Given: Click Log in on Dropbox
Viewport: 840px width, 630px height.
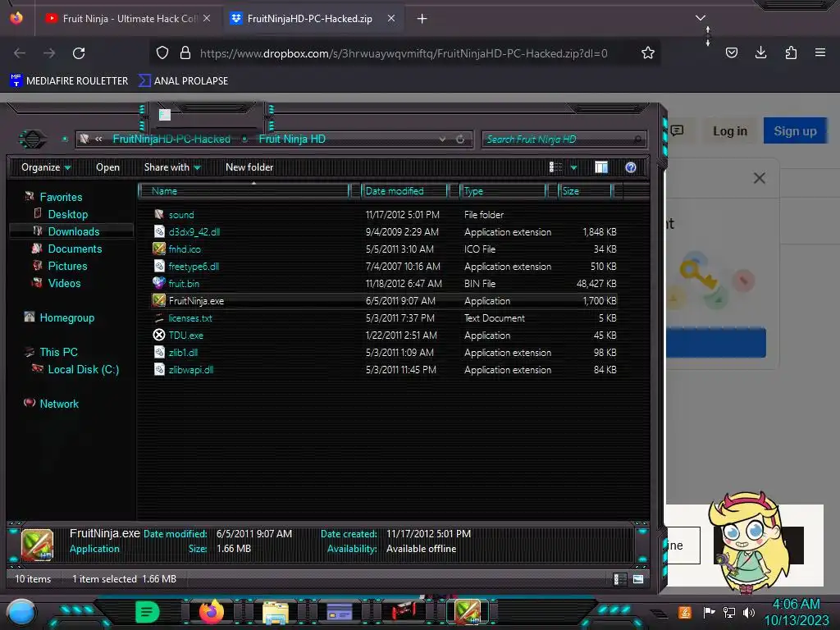Looking at the screenshot, I should click(729, 131).
